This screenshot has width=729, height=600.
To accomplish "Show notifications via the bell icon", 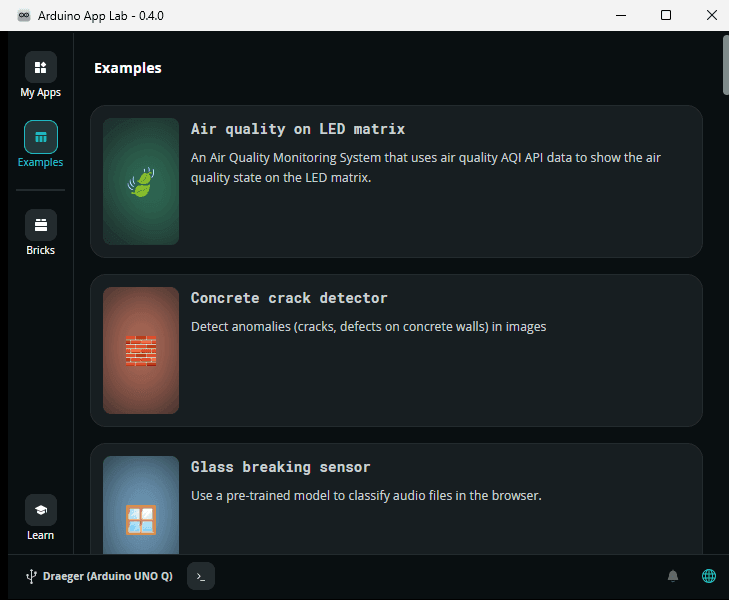I will pos(673,576).
